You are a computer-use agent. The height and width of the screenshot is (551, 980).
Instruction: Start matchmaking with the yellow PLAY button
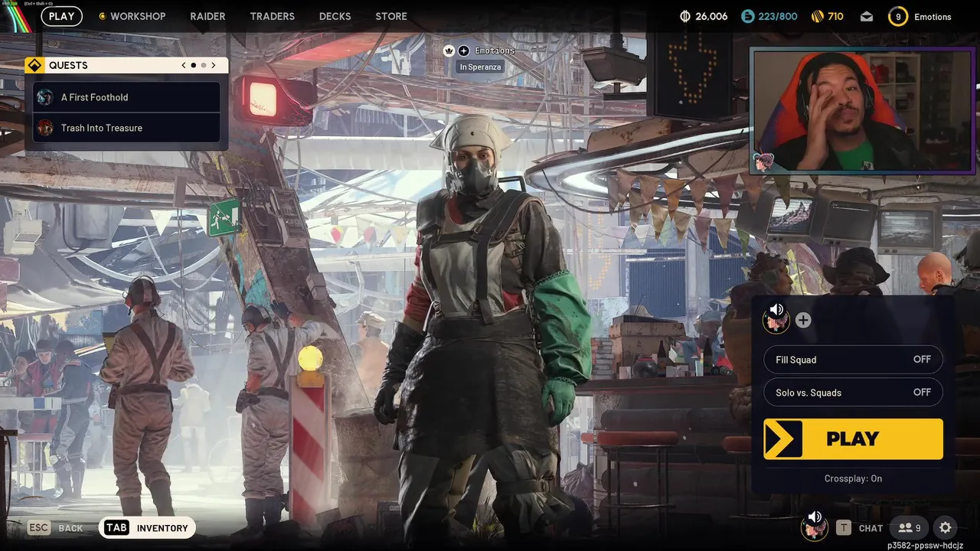tap(853, 439)
